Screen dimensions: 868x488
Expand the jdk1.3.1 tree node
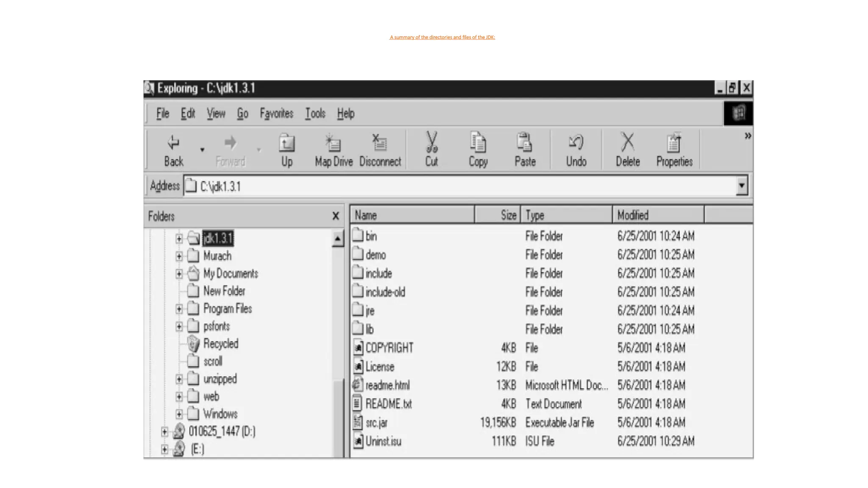point(179,238)
